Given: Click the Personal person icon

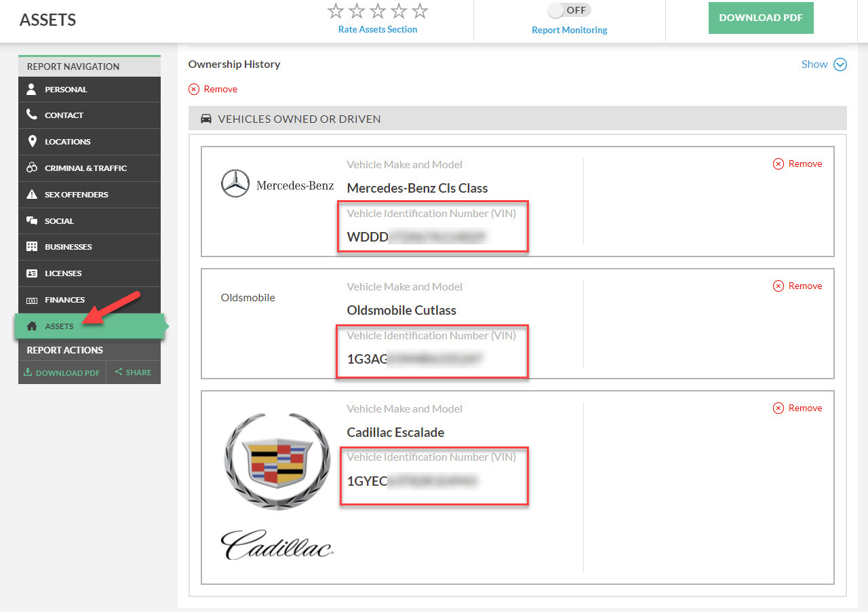Looking at the screenshot, I should point(31,89).
